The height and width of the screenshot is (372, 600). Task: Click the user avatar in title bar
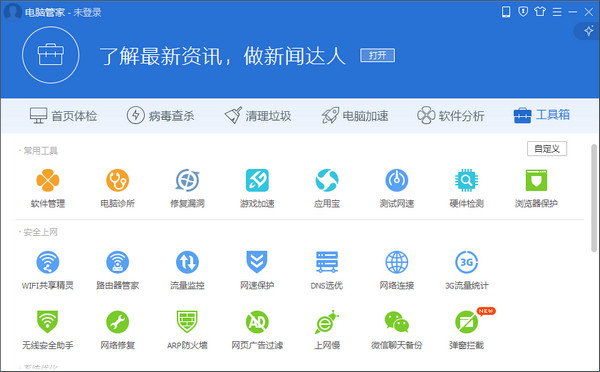(12, 11)
